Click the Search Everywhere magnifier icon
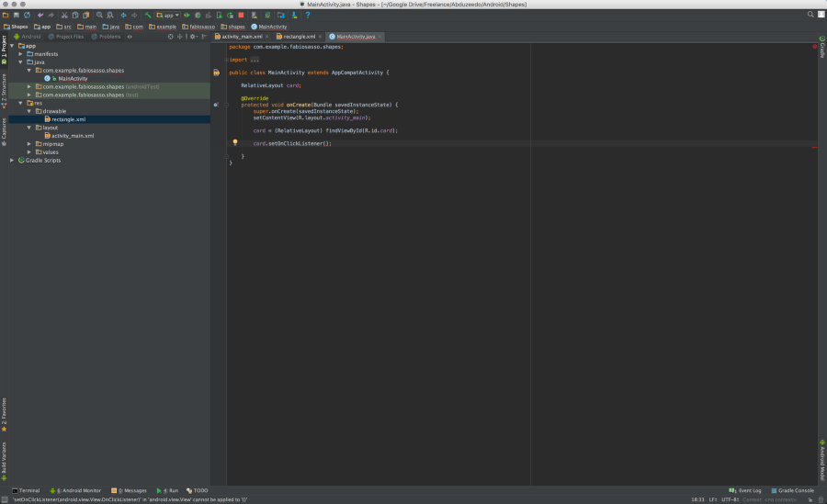Screen dimensions: 827x504 pyautogui.click(x=810, y=15)
